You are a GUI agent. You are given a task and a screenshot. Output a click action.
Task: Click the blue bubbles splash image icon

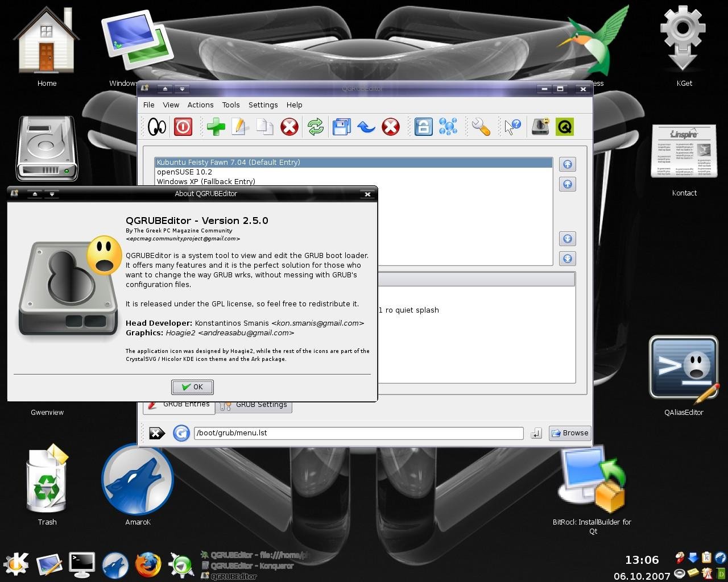coord(448,127)
